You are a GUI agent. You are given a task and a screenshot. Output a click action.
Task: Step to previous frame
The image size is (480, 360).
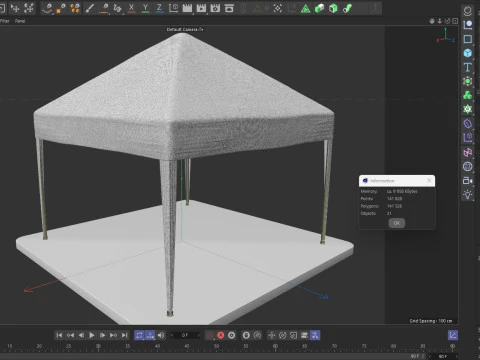point(81,335)
